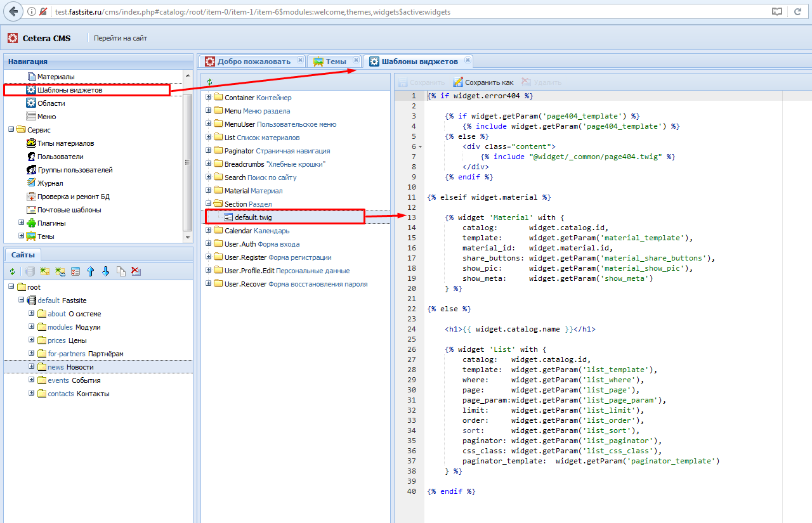The width and height of the screenshot is (812, 523).
Task: Open section properties checklist icon
Action: 75,271
